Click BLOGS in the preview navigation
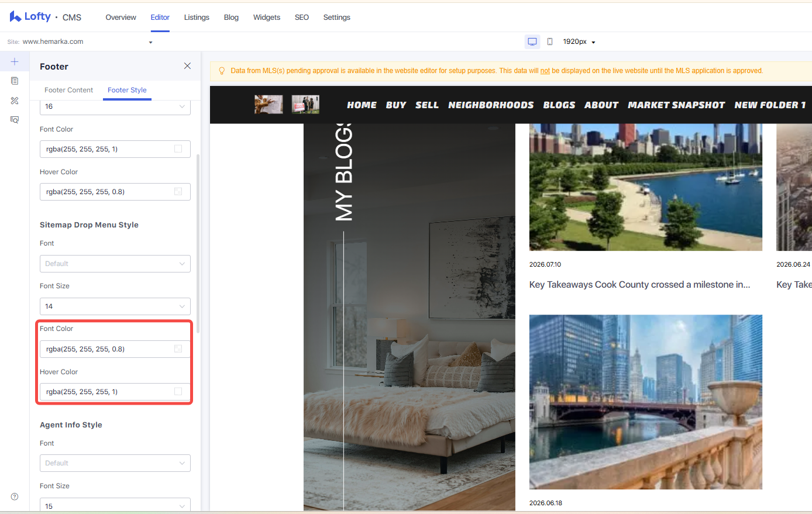This screenshot has height=514, width=812. point(559,105)
